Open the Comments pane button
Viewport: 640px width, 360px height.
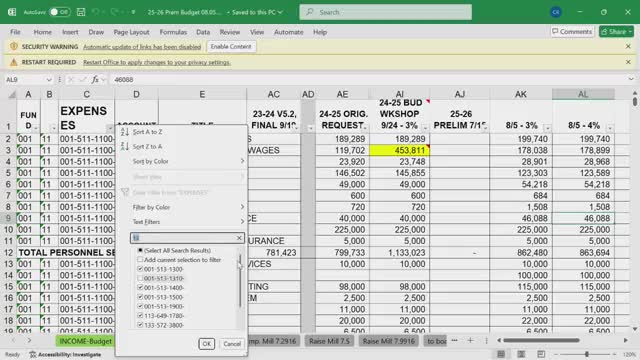tap(571, 31)
